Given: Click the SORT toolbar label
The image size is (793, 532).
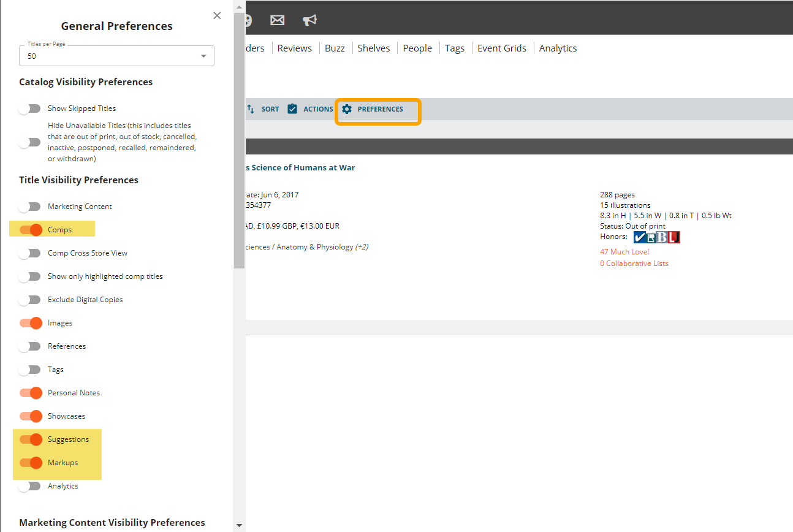Looking at the screenshot, I should tap(270, 109).
